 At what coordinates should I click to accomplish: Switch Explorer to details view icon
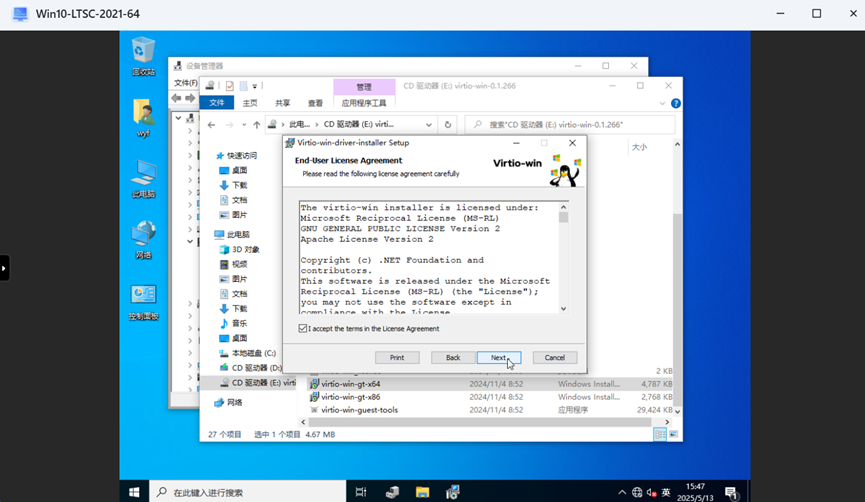pos(660,435)
